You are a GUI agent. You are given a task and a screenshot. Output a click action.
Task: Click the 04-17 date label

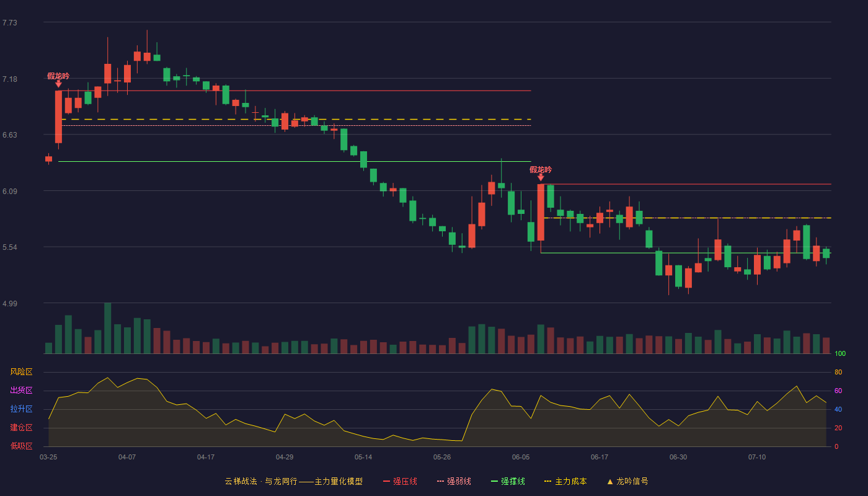click(206, 457)
